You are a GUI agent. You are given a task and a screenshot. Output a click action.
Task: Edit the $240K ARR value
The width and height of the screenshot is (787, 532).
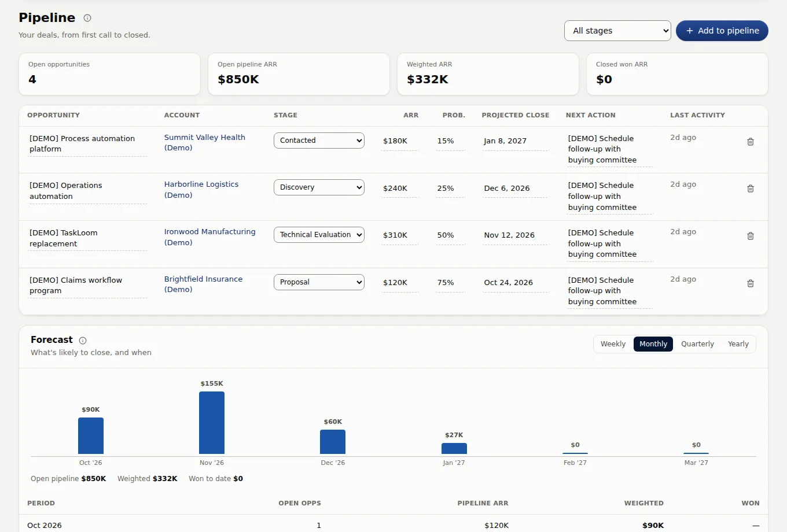[399, 189]
